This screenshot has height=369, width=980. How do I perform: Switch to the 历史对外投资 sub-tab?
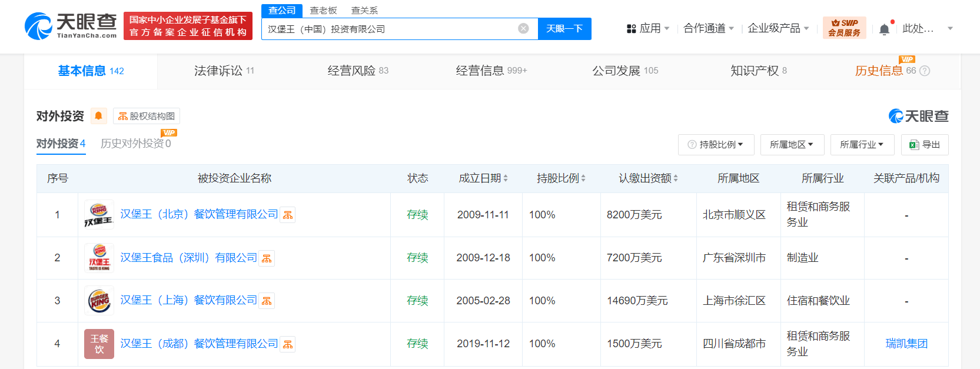pos(135,144)
